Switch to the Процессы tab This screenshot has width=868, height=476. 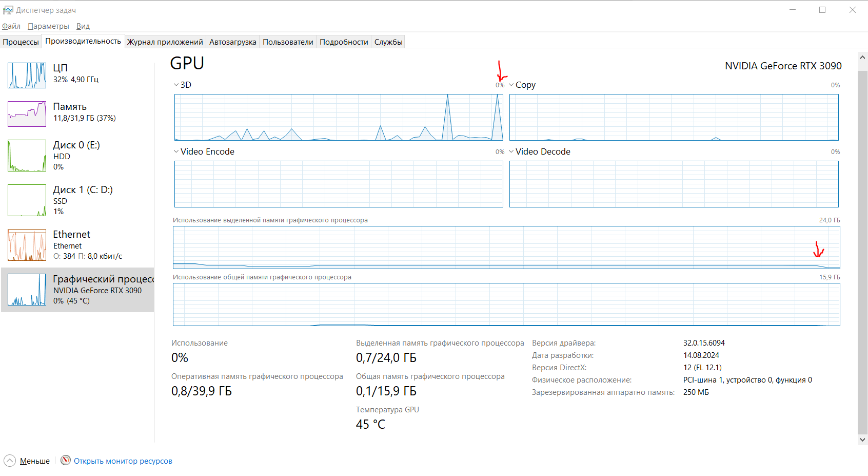(x=21, y=42)
